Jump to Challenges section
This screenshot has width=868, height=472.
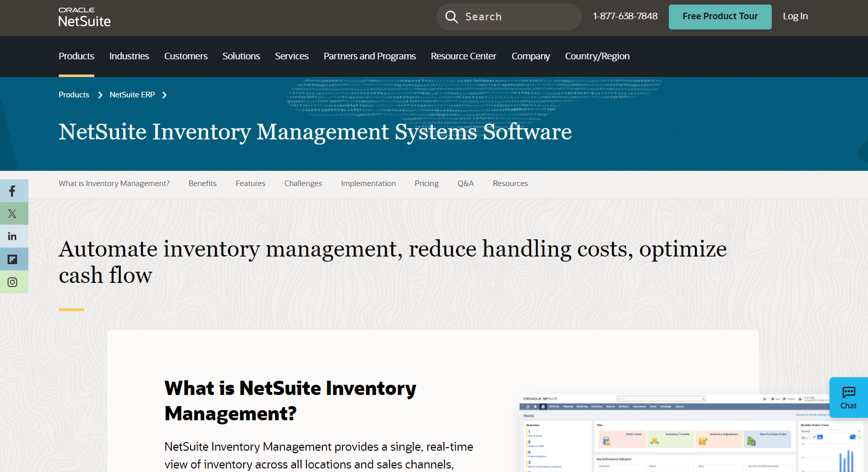click(303, 184)
